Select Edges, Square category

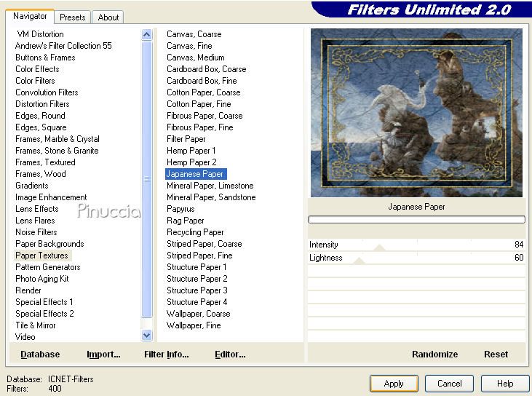[41, 127]
